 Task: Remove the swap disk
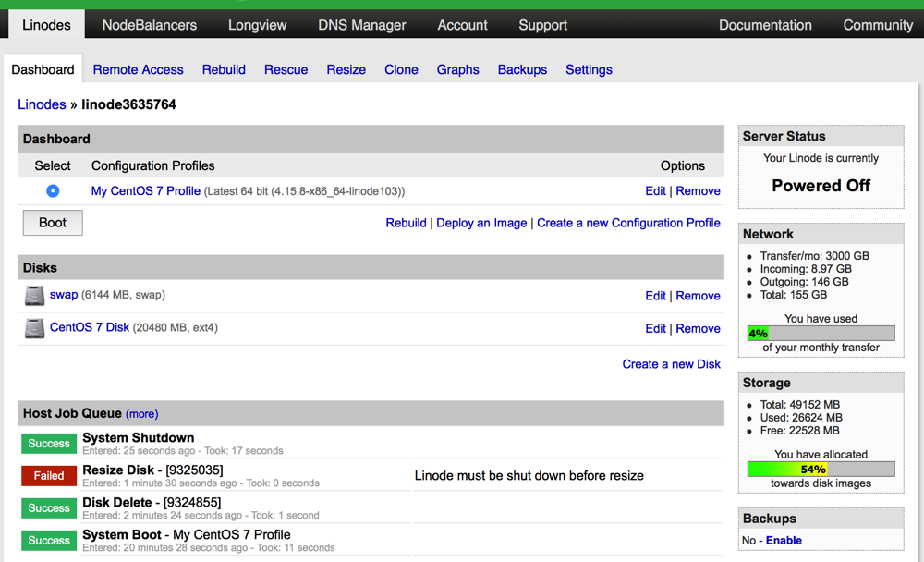point(698,296)
